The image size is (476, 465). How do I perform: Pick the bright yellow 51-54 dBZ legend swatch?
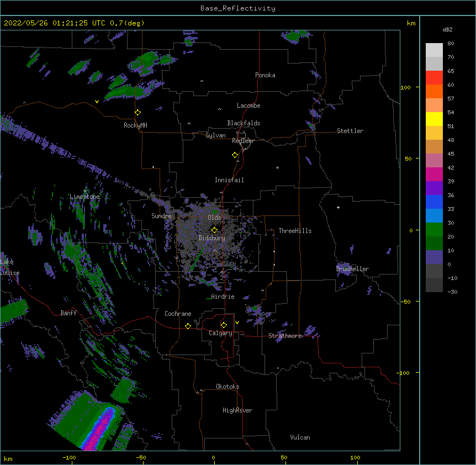click(434, 119)
